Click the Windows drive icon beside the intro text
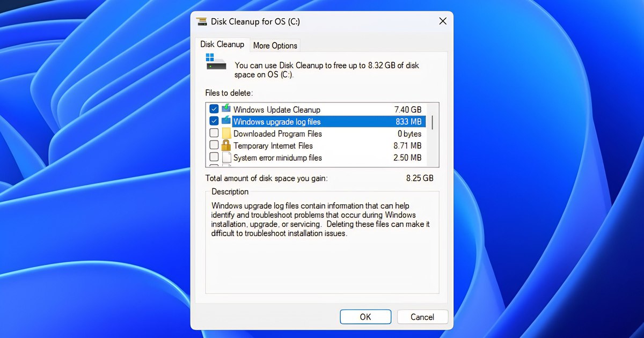 pyautogui.click(x=215, y=61)
